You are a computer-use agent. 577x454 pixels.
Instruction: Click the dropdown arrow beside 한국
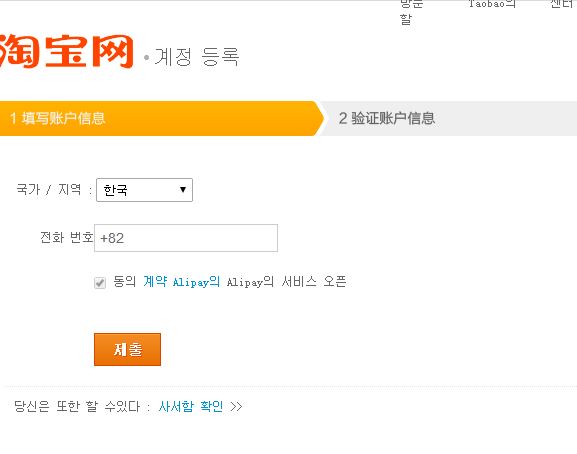183,189
